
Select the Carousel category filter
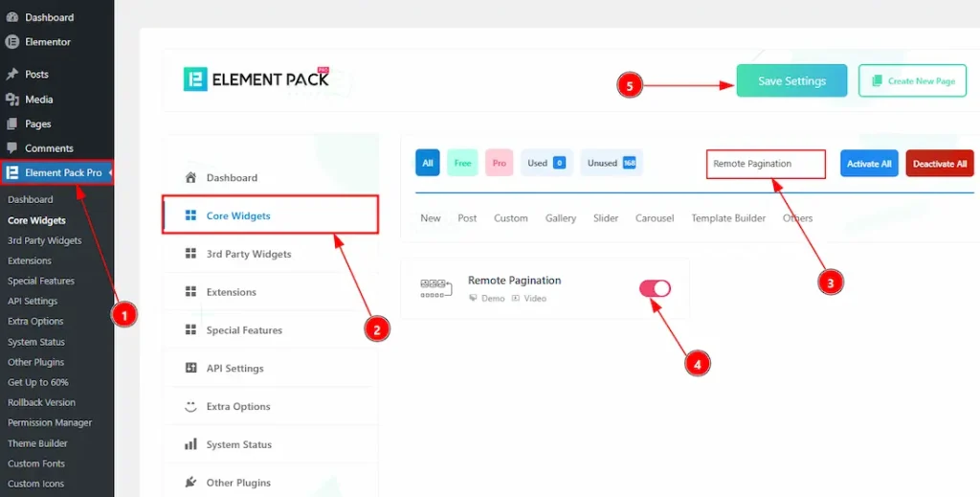click(x=655, y=218)
